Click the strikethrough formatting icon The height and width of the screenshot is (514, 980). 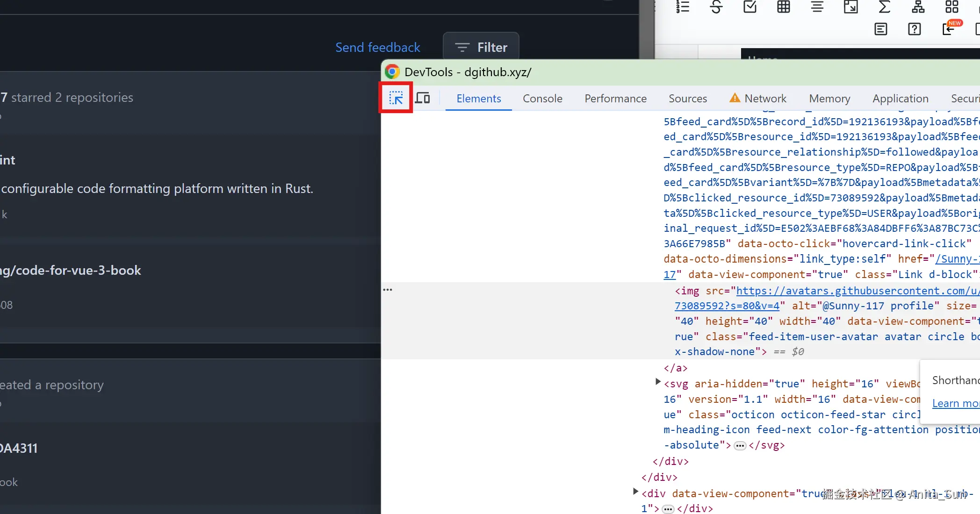click(x=716, y=7)
